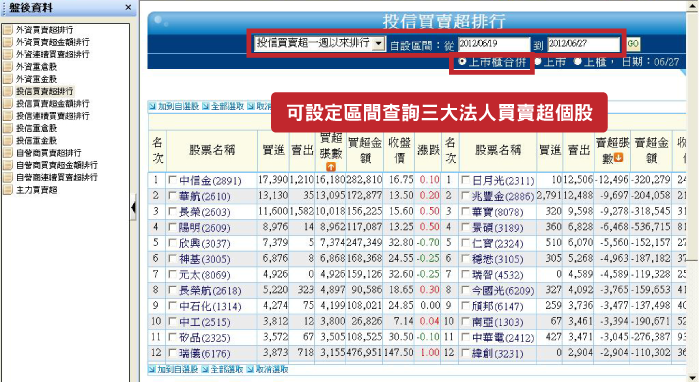Open 外資買賣超金額排行 in sidebar
This screenshot has width=700, height=382.
(53, 42)
